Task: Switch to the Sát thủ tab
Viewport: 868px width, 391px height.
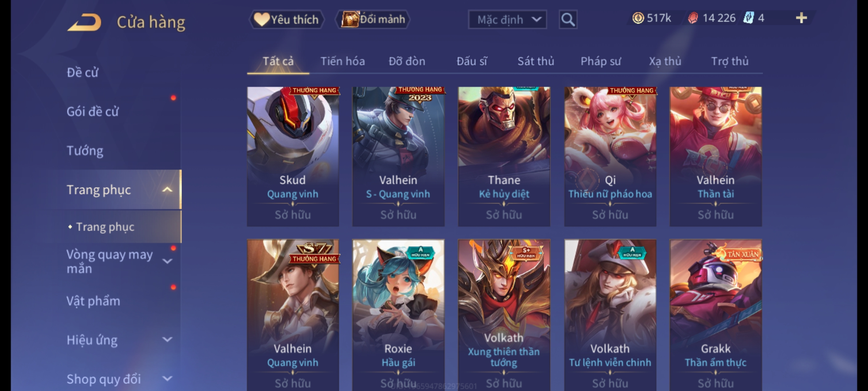Action: (x=536, y=61)
